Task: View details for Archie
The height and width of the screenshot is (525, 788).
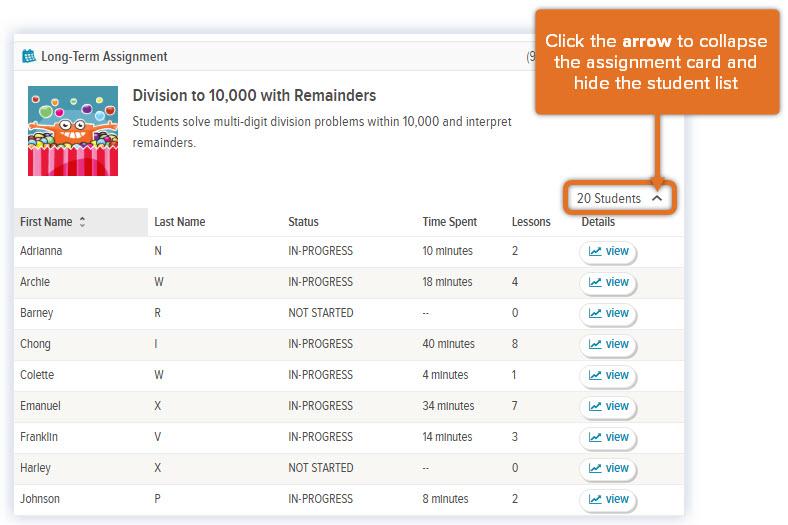Action: 608,282
